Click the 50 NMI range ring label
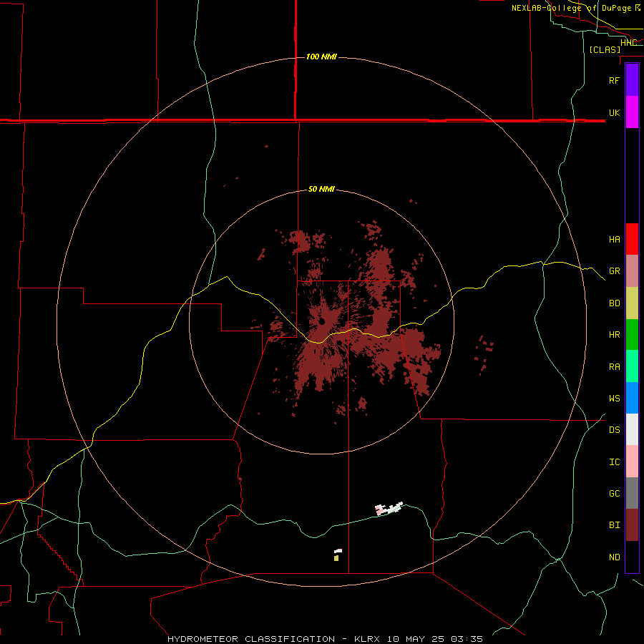Image resolution: width=644 pixels, height=644 pixels. [321, 189]
